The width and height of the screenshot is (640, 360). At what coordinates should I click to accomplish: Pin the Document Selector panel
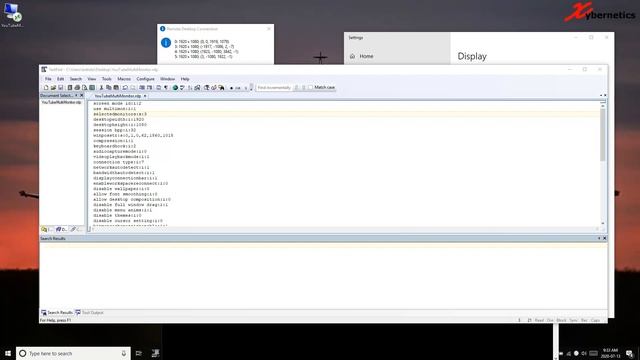pyautogui.click(x=76, y=95)
